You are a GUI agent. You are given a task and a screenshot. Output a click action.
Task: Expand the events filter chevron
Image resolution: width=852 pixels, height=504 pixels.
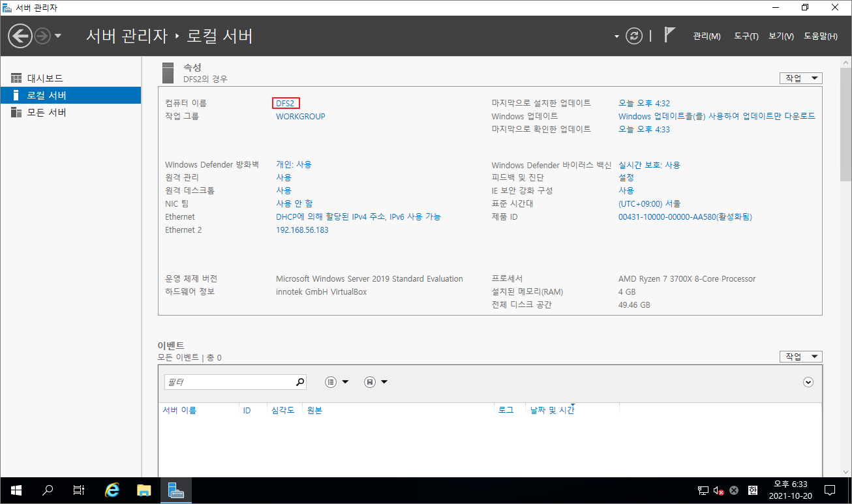(808, 382)
